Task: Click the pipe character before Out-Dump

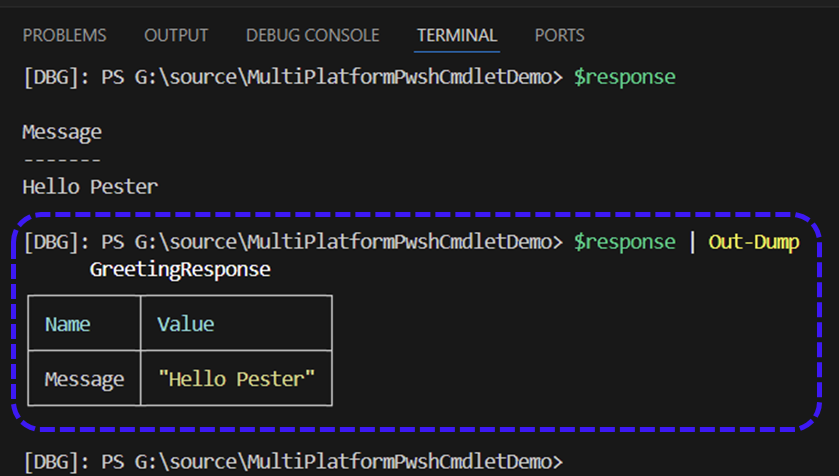Action: [692, 242]
